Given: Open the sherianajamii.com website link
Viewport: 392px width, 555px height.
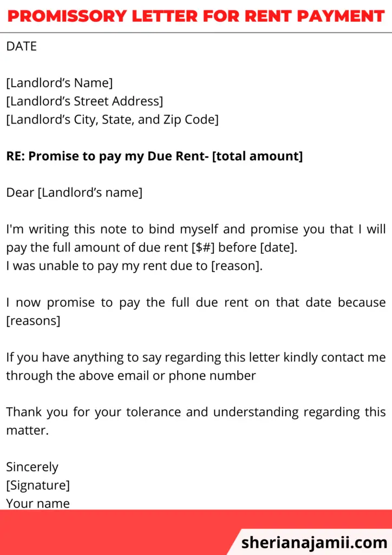Looking at the screenshot, I should [314, 542].
